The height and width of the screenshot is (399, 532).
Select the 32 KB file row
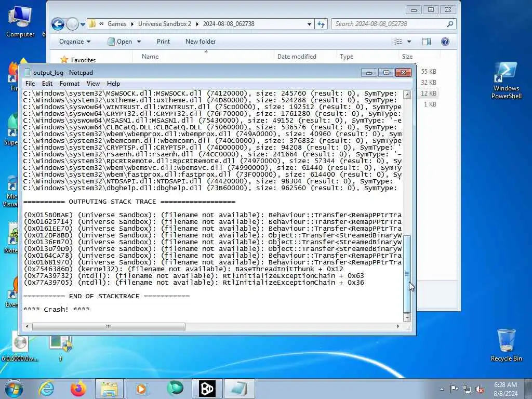tap(429, 83)
